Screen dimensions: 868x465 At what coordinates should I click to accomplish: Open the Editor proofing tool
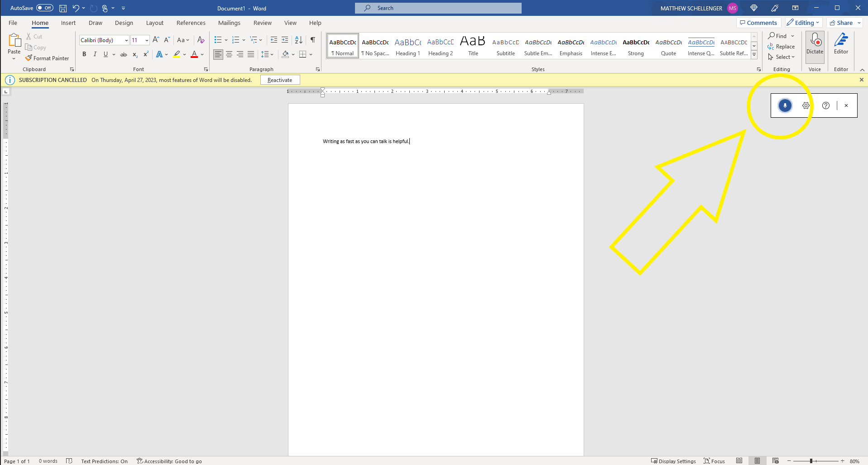(841, 44)
